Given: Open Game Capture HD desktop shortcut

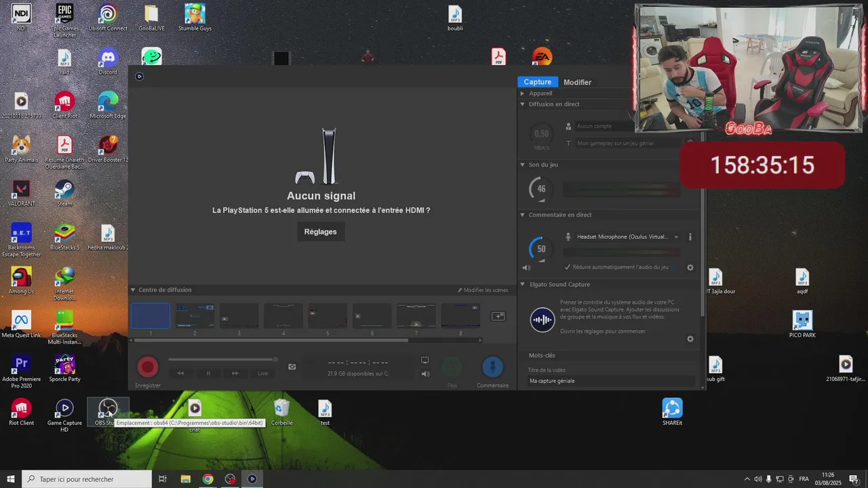Looking at the screenshot, I should (64, 416).
